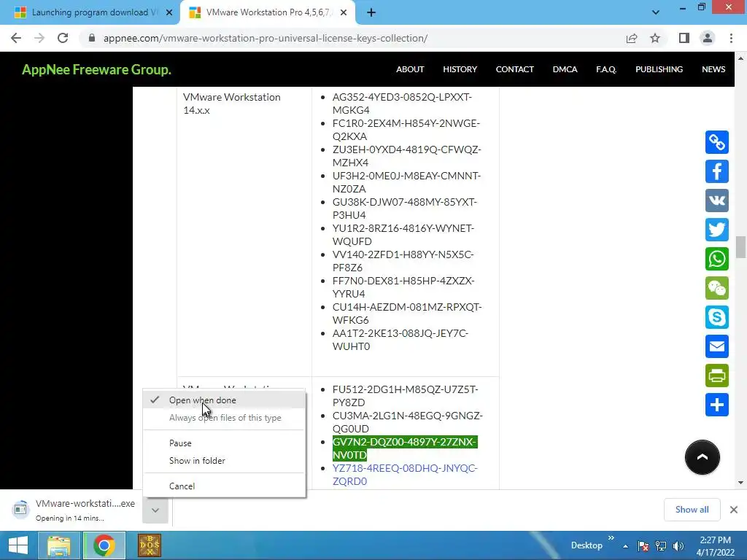This screenshot has height=560, width=747.
Task: Open the browser side panel
Action: pos(684,38)
